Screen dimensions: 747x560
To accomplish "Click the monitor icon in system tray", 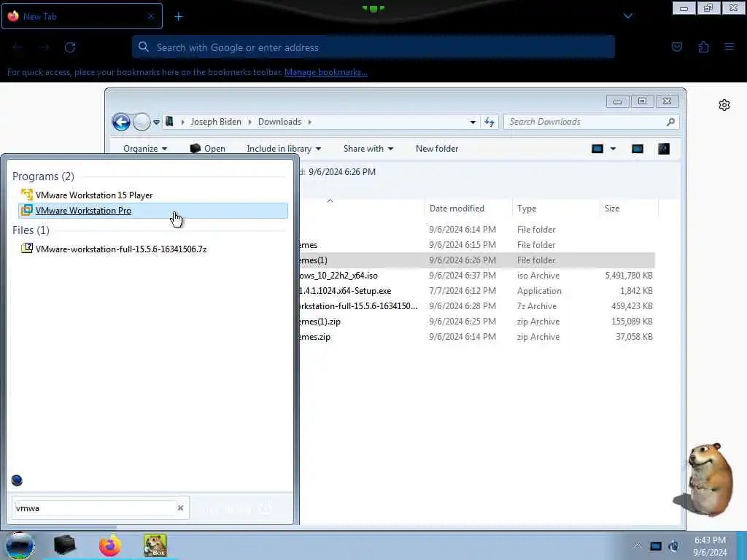I will (656, 546).
